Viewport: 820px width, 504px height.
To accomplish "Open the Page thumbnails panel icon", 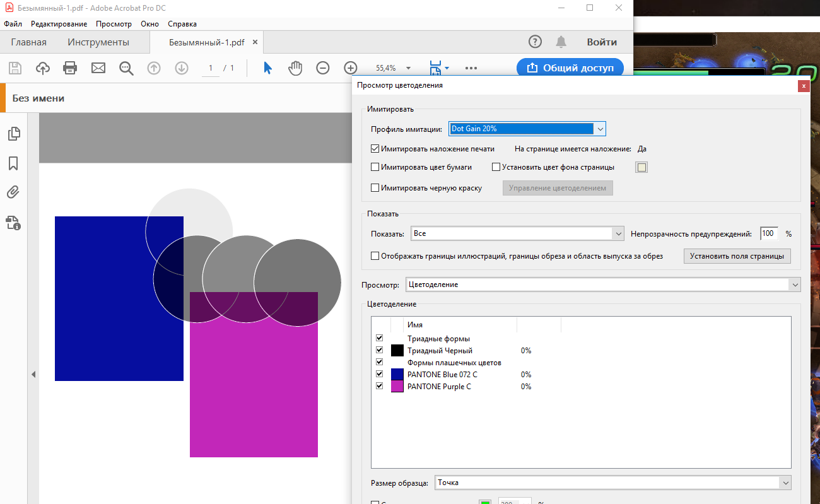I will [x=13, y=134].
